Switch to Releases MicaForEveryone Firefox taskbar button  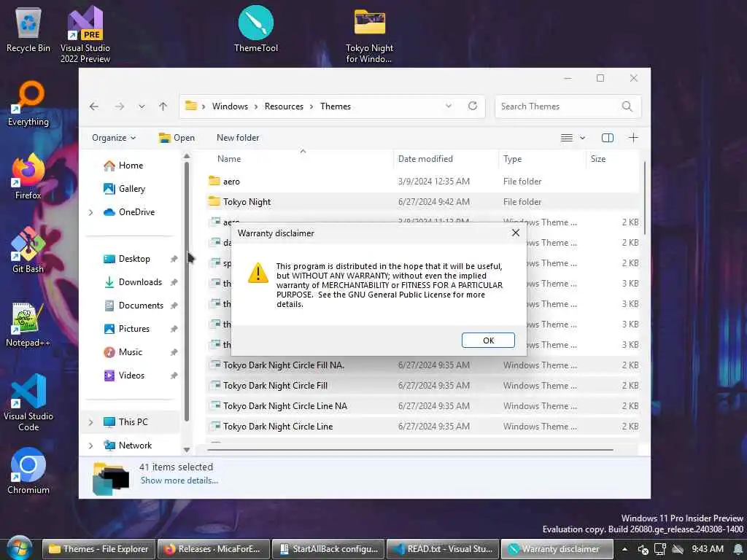click(214, 549)
